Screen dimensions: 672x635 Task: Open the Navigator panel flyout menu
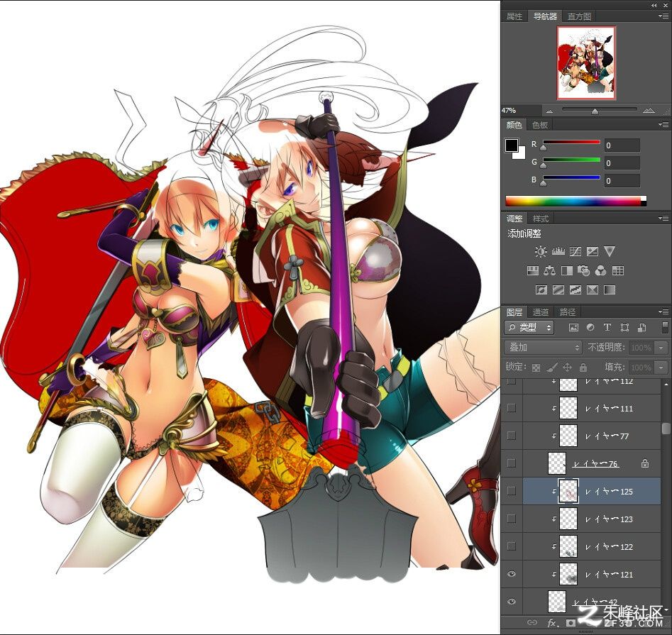(x=663, y=16)
